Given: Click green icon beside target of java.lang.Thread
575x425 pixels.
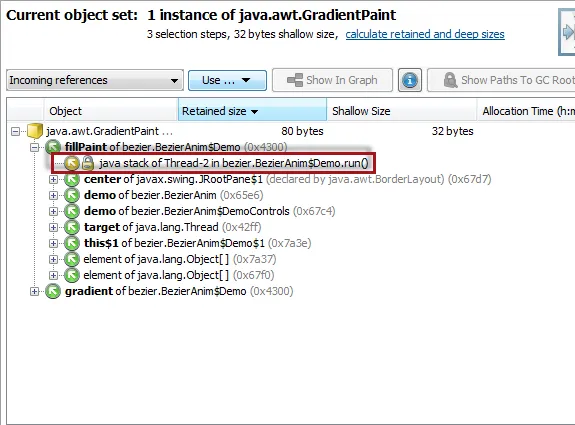Looking at the screenshot, I should pos(72,227).
